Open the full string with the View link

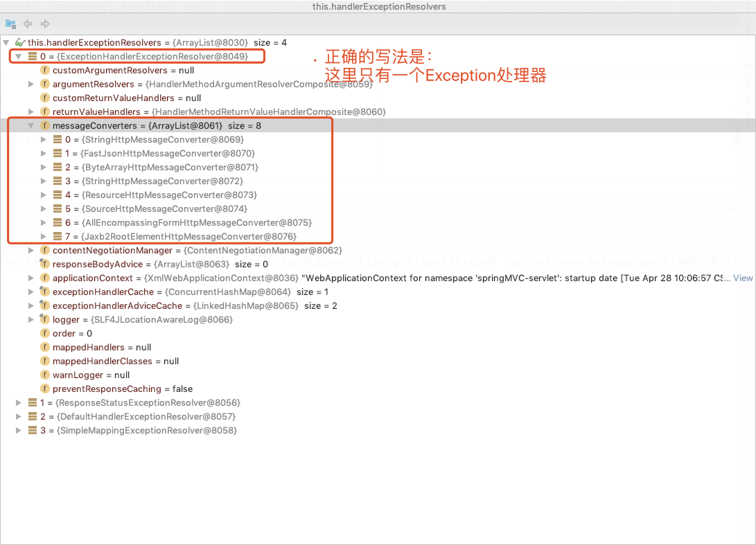point(743,278)
